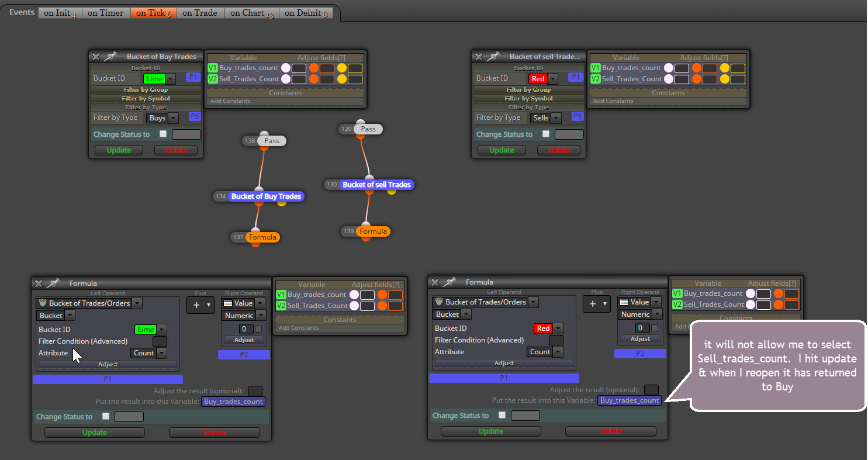
Task: Close left Formula panel with X icon
Action: coord(39,283)
